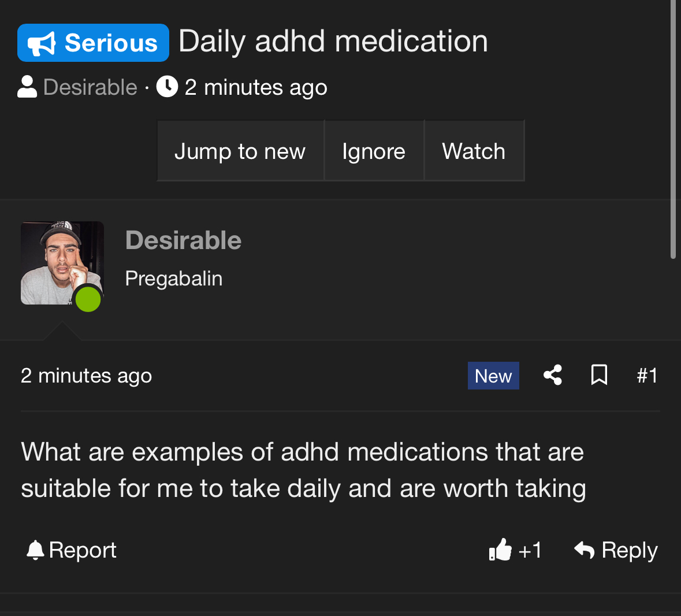Screen dimensions: 681x616
Task: Click the user icon beside thread author
Action: (27, 87)
